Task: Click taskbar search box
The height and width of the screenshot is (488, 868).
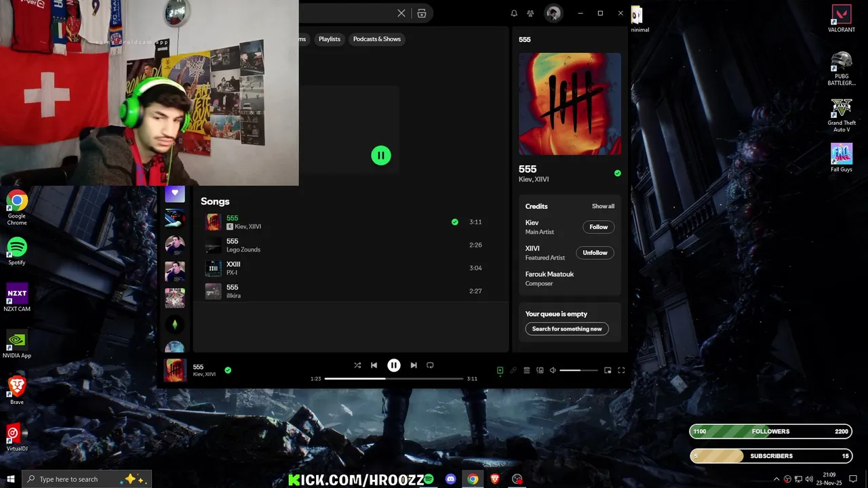Action: click(86, 479)
